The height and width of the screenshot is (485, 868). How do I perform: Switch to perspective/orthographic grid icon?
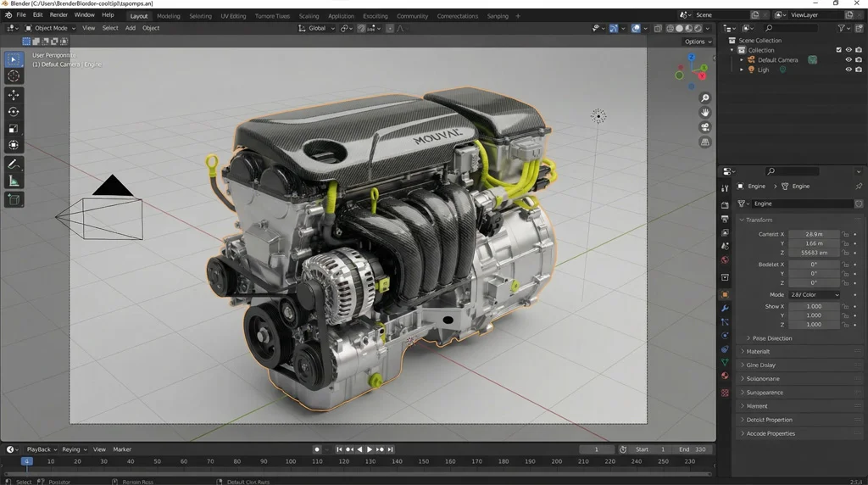pos(704,142)
